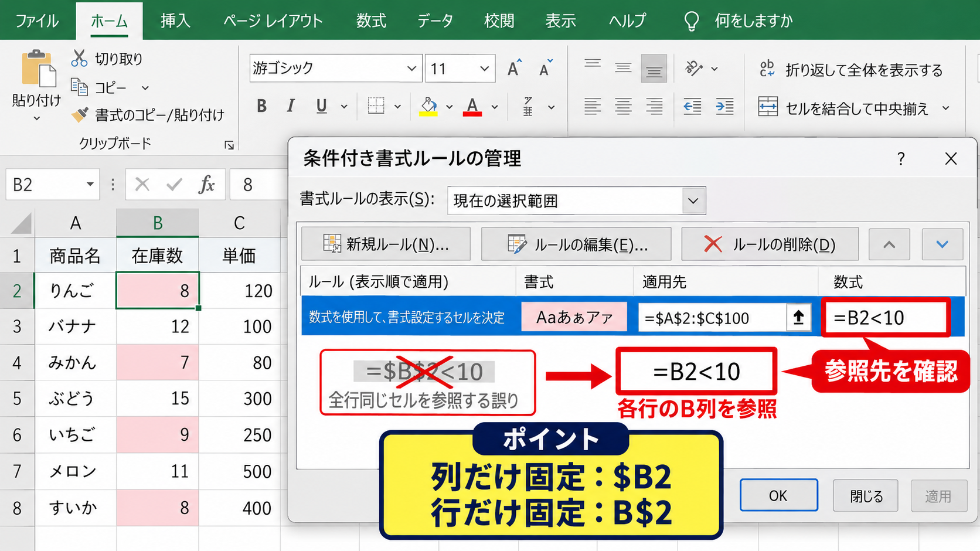Click the Copy (コピー) icon
Screen dimensions: 980x551
[x=79, y=87]
